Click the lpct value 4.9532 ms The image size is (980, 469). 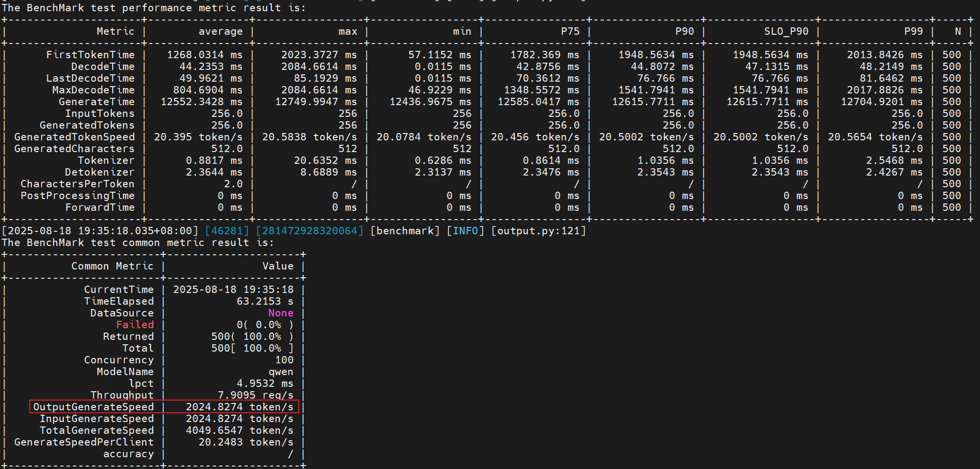265,383
